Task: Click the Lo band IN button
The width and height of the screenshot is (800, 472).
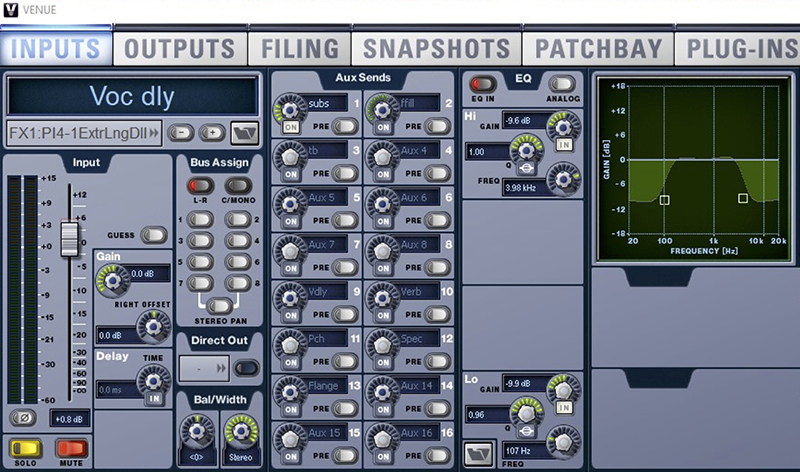Action: (564, 408)
